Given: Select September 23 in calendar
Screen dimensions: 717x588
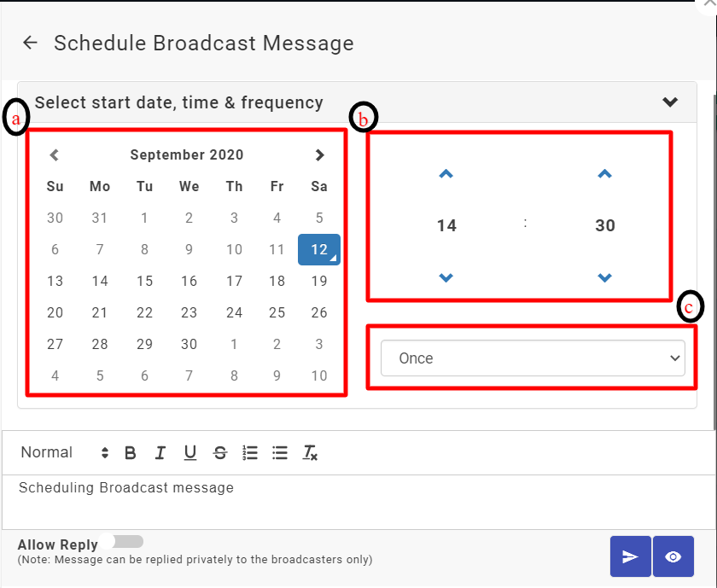Looking at the screenshot, I should click(189, 312).
